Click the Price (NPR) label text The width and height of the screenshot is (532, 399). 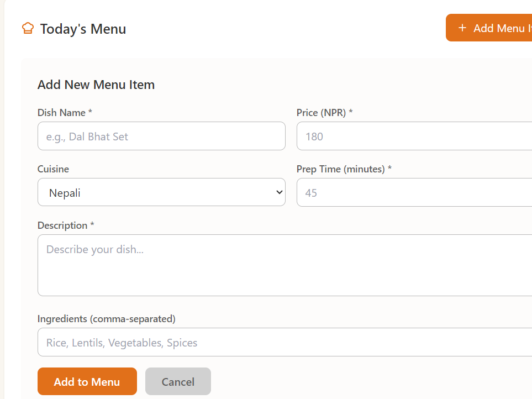tap(324, 113)
